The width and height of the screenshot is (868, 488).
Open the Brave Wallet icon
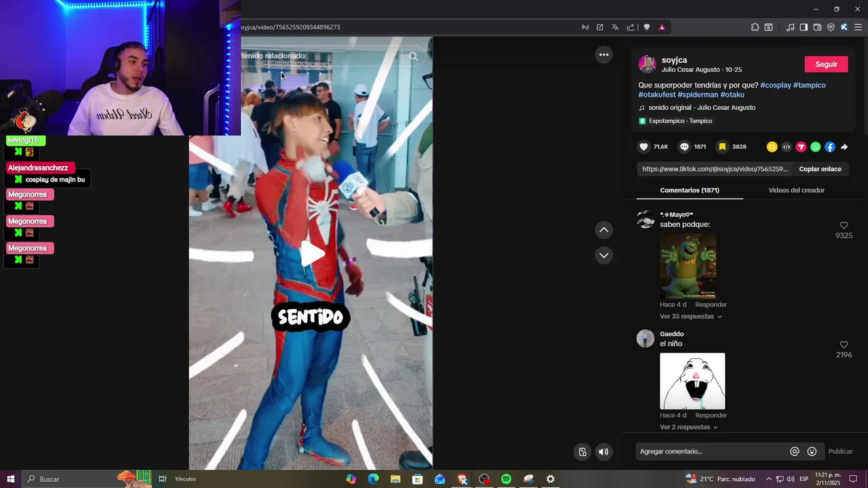click(817, 27)
